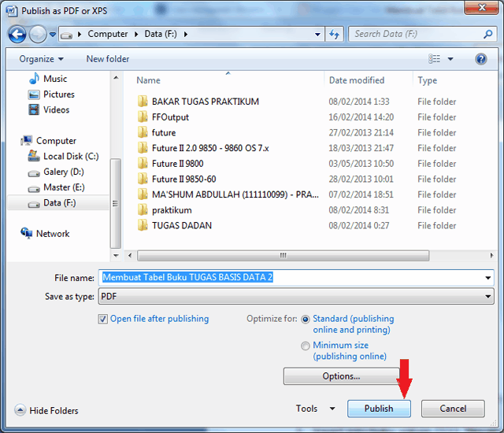504x433 pixels.
Task: Open the view options dropdown arrow
Action: point(450,59)
